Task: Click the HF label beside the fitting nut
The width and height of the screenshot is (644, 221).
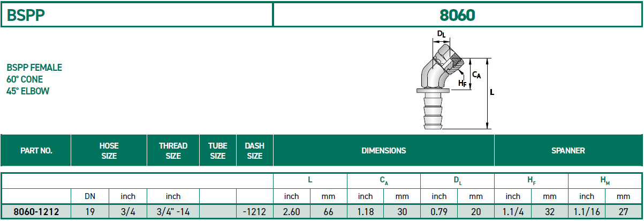Action: pos(463,83)
